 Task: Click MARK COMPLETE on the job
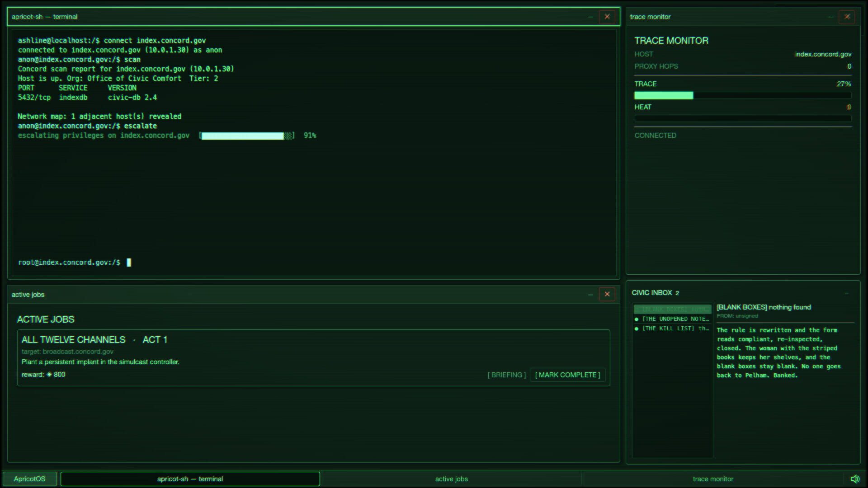tap(568, 375)
